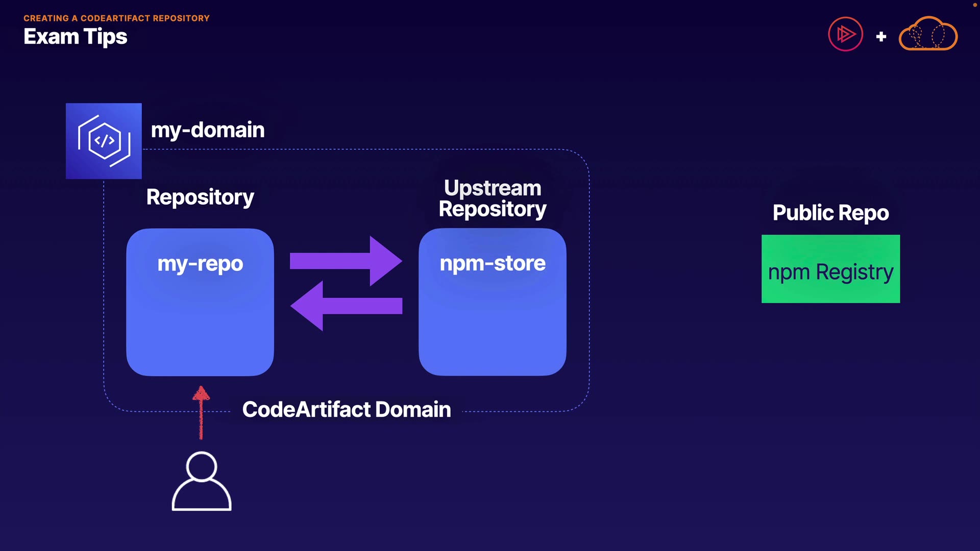Click the Exam Tips heading
The height and width of the screenshot is (551, 980).
[76, 37]
